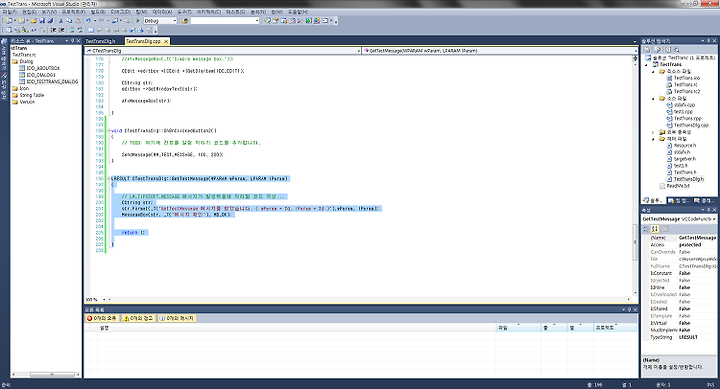Open the 100 % zoom level dropdown
The height and width of the screenshot is (389, 720).
pos(104,299)
